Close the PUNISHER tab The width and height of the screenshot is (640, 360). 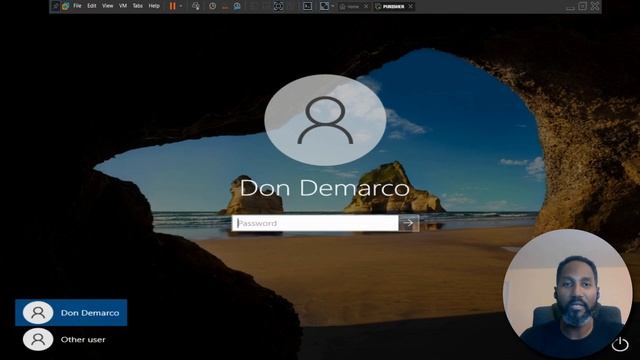411,7
